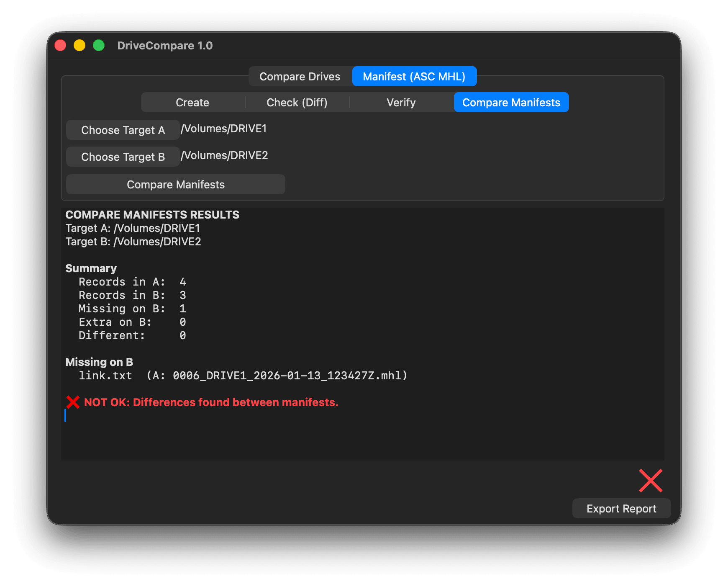The image size is (728, 587).
Task: Click the Export Report button
Action: [x=621, y=509]
